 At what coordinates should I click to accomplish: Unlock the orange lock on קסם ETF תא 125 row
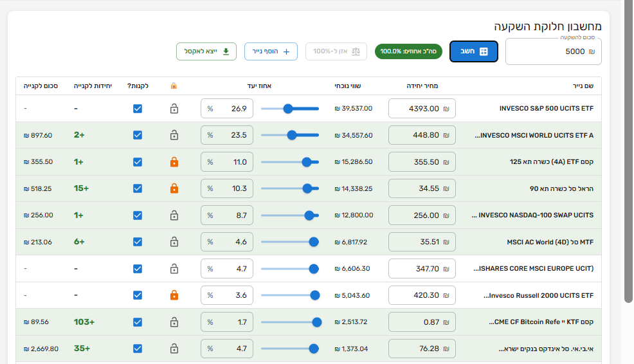tap(174, 162)
